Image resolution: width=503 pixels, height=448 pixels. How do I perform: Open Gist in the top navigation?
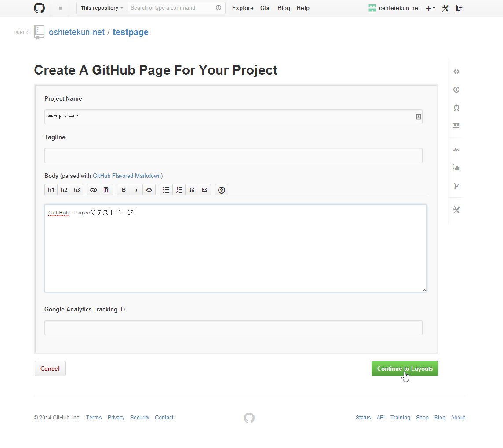(x=266, y=8)
